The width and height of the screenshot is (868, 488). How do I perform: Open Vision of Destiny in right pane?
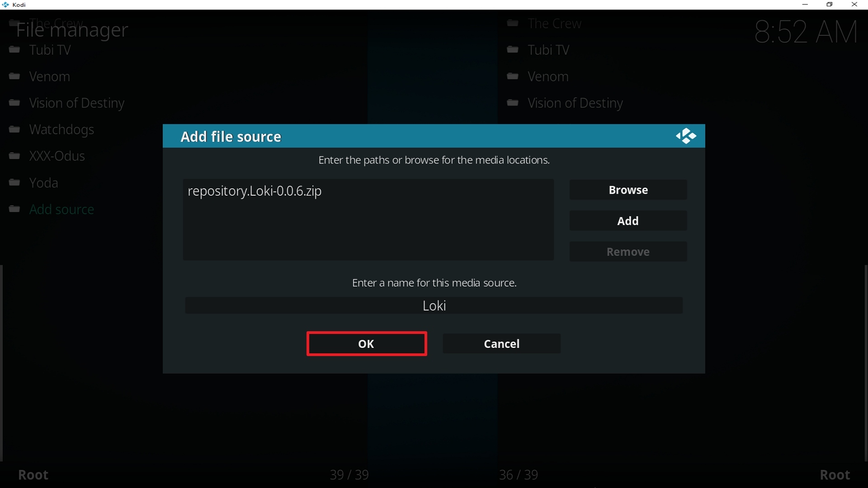[576, 103]
